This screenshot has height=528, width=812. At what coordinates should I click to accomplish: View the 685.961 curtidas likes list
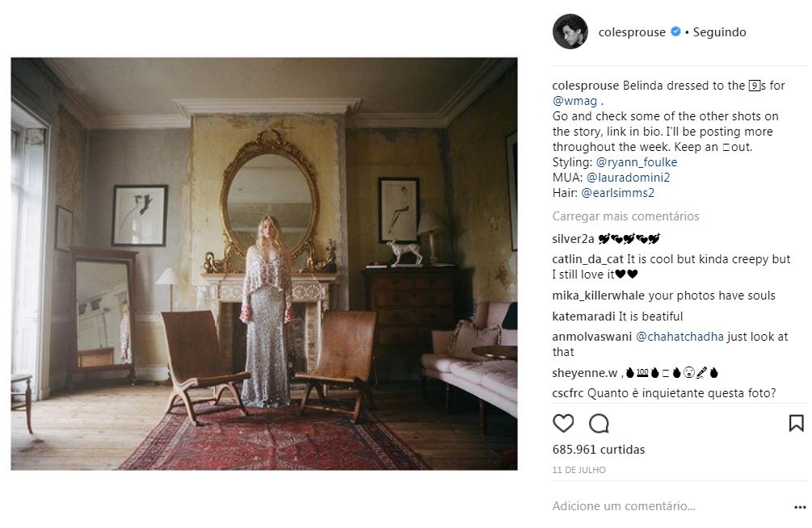pos(598,450)
